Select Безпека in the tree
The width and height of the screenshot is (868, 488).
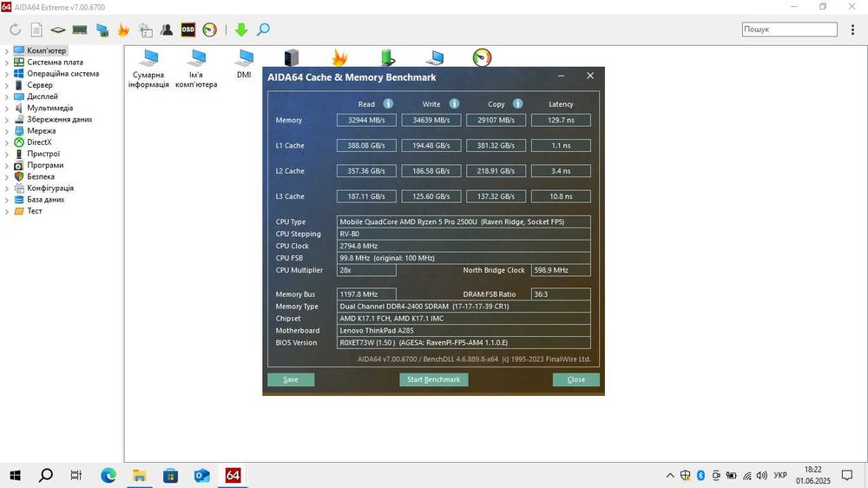pyautogui.click(x=41, y=176)
